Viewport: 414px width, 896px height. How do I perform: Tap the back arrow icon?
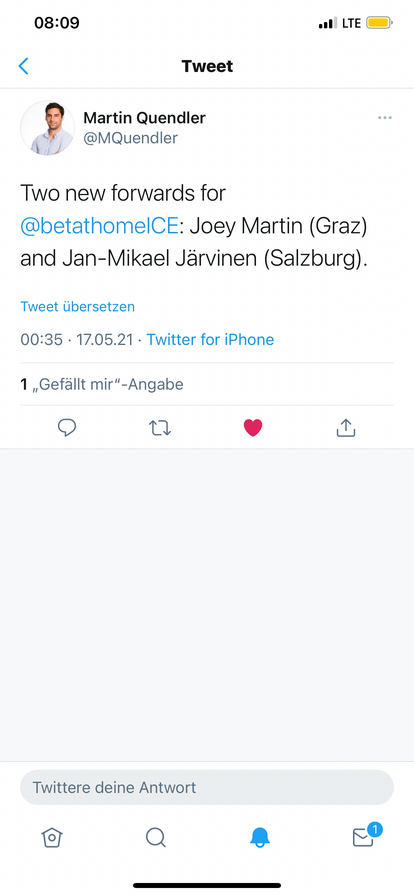pos(23,66)
